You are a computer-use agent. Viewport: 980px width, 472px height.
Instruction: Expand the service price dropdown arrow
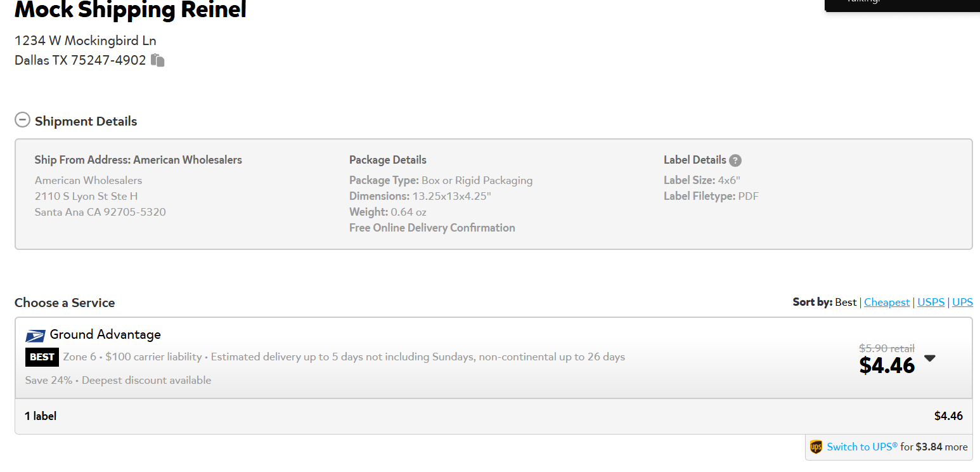coord(930,358)
